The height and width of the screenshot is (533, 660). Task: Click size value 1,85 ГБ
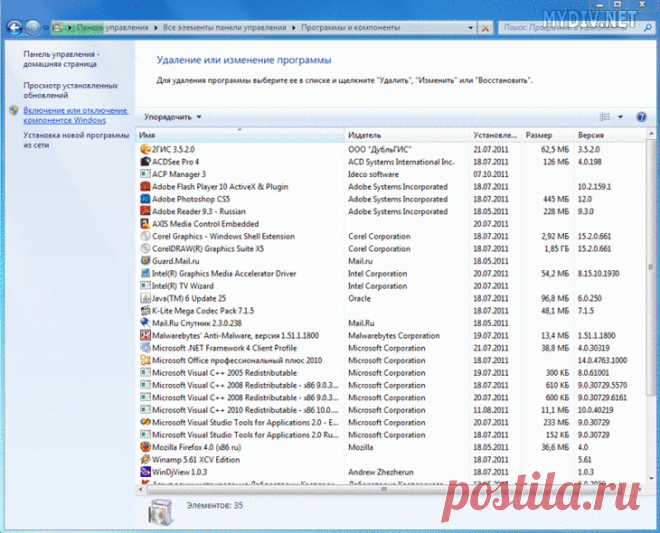556,249
